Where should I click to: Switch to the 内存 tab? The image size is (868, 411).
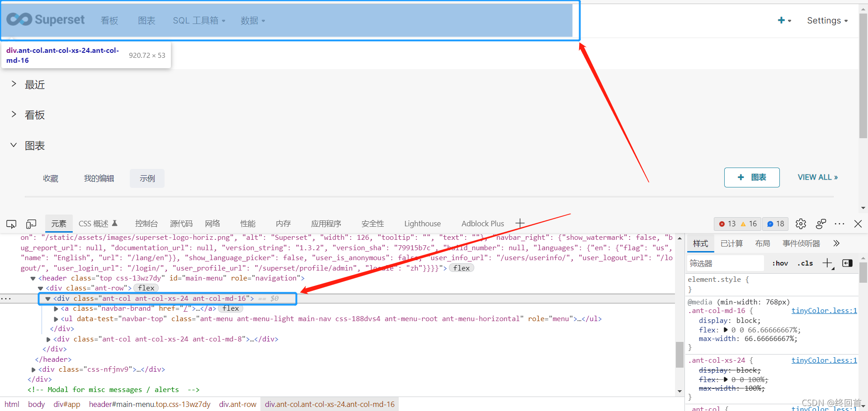click(x=283, y=224)
